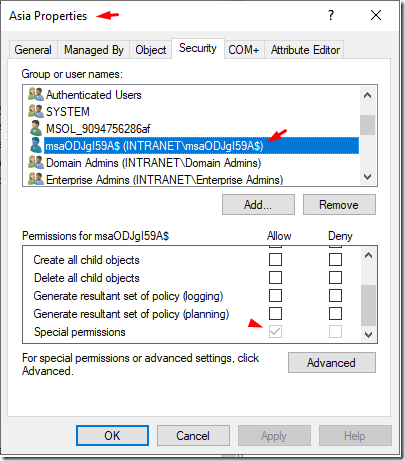Select Domain Admins in the list
The image size is (405, 461).
[153, 163]
